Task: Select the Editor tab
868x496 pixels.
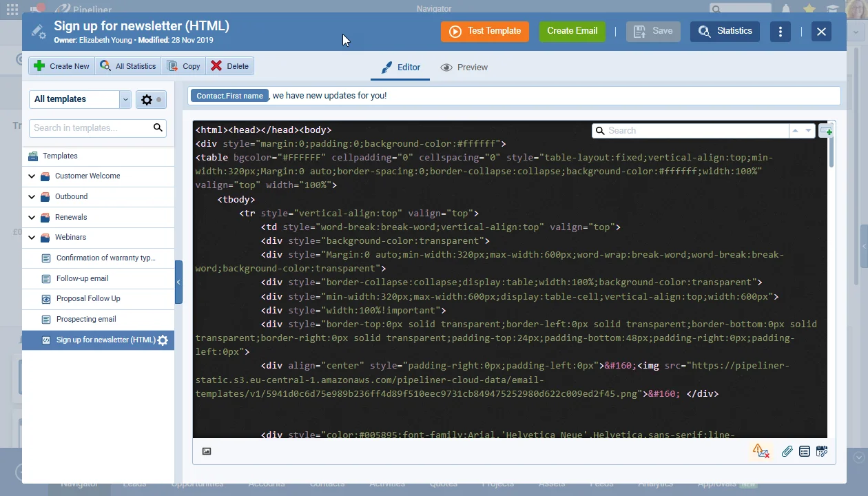Action: 400,68
